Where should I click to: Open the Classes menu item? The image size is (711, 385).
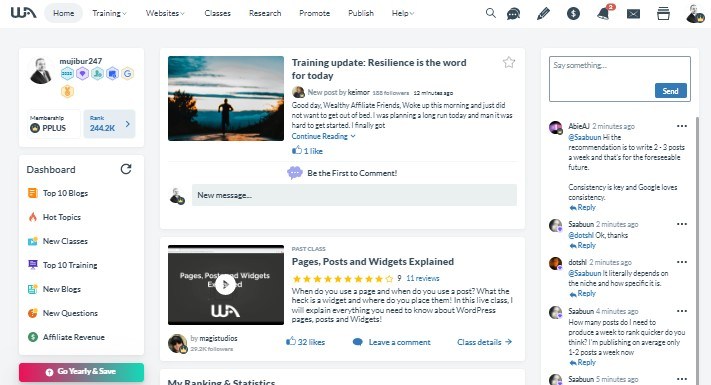point(217,13)
